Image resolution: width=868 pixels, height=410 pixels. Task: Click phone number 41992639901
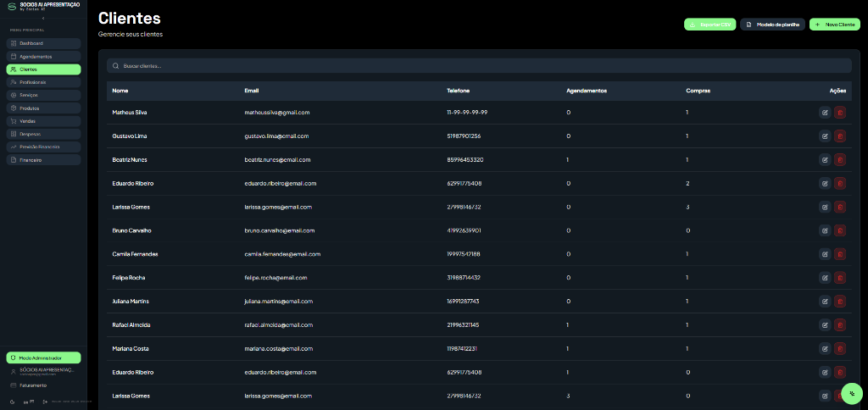click(464, 230)
